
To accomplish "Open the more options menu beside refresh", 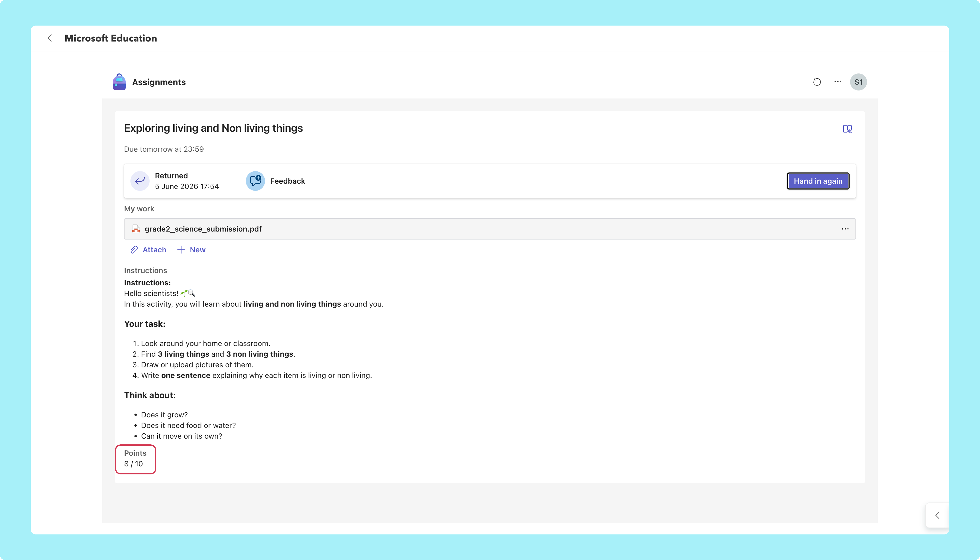I will click(x=838, y=82).
